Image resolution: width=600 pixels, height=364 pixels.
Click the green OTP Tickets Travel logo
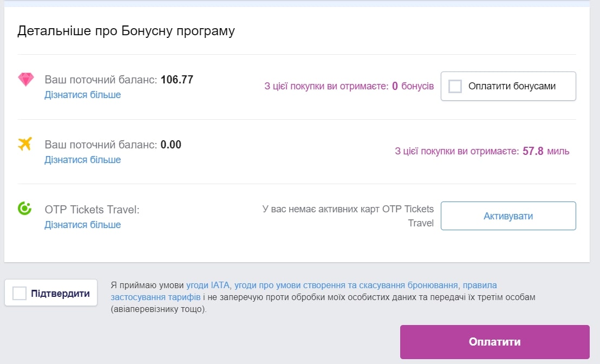[25, 209]
